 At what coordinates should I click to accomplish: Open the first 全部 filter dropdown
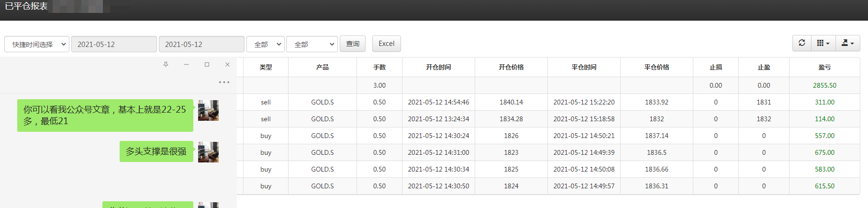pos(266,44)
